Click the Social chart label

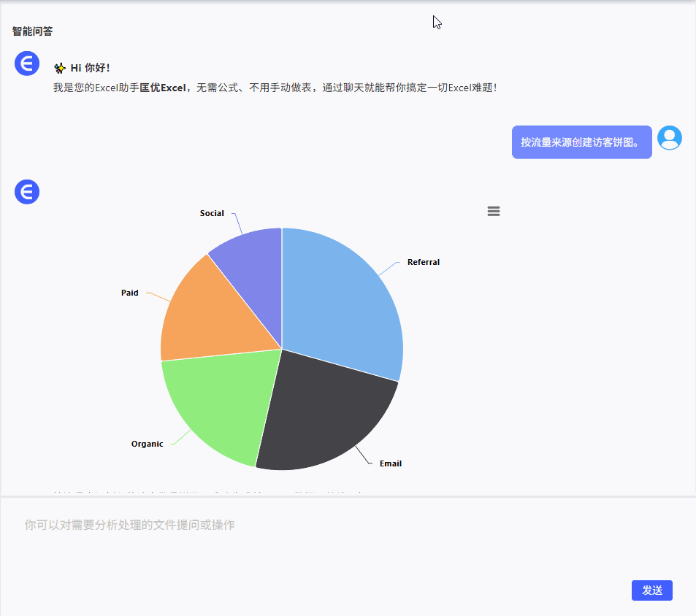pyautogui.click(x=212, y=213)
